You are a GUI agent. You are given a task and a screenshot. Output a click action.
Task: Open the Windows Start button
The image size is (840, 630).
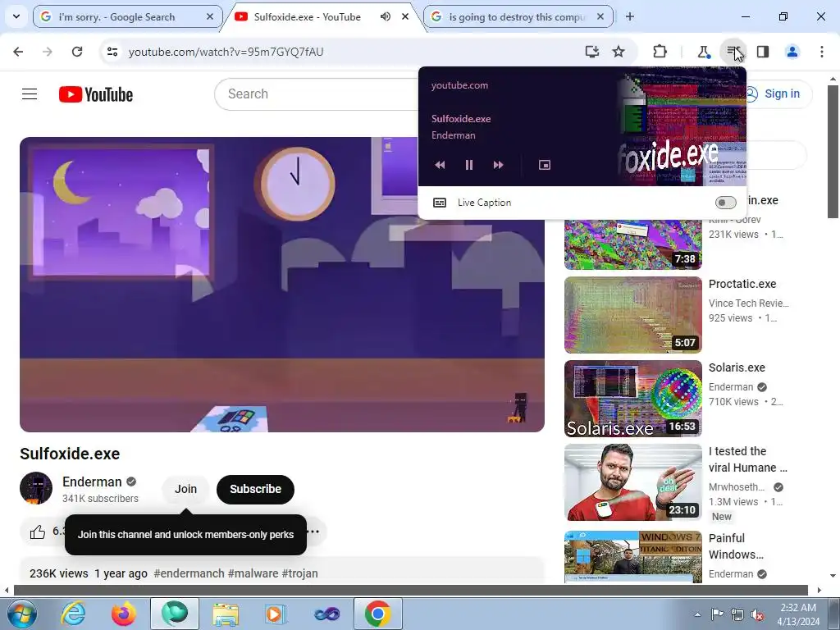21,614
